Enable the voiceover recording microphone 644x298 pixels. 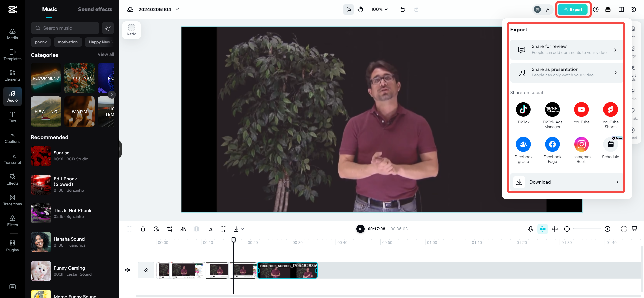coord(530,229)
